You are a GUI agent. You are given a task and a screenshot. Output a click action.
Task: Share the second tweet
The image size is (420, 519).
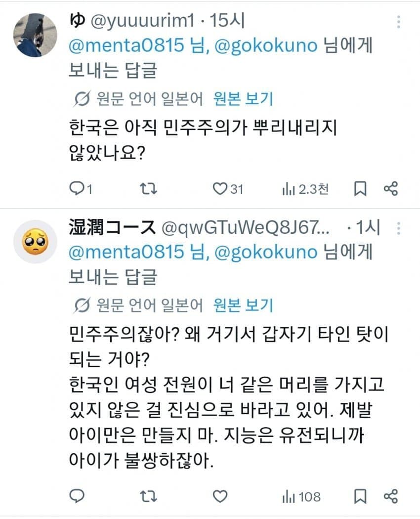[390, 496]
